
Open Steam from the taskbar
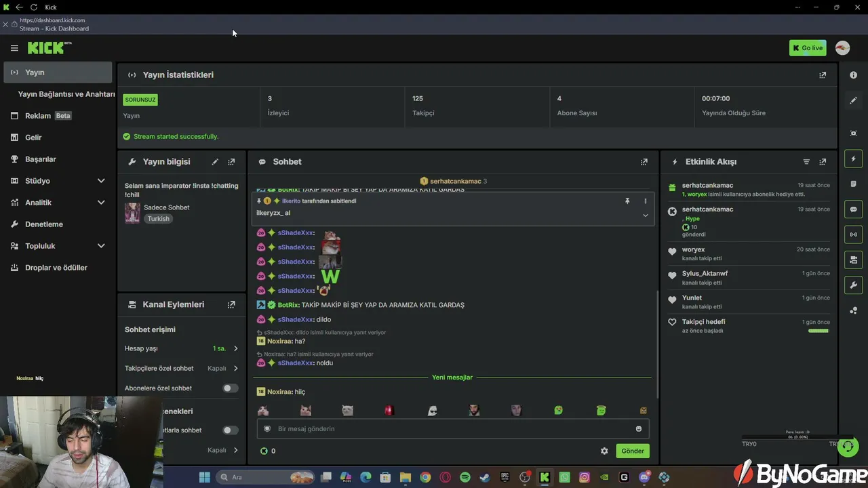(484, 477)
